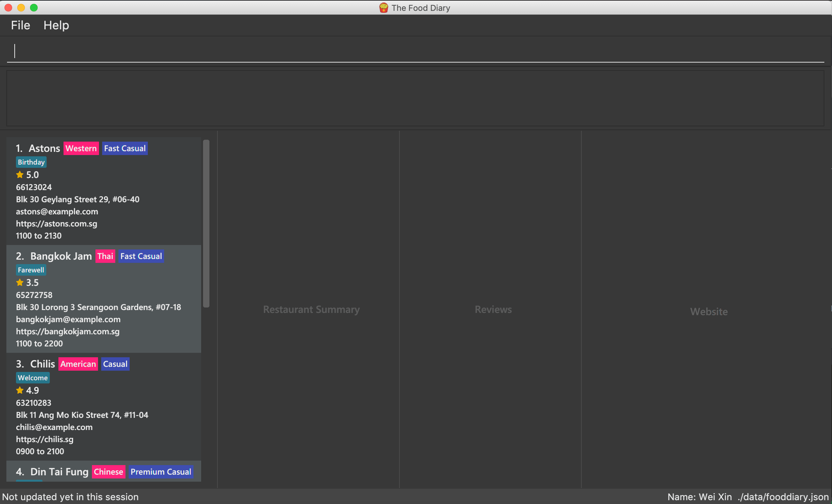Click the 3.5 rating value
832x504 pixels.
pos(33,282)
